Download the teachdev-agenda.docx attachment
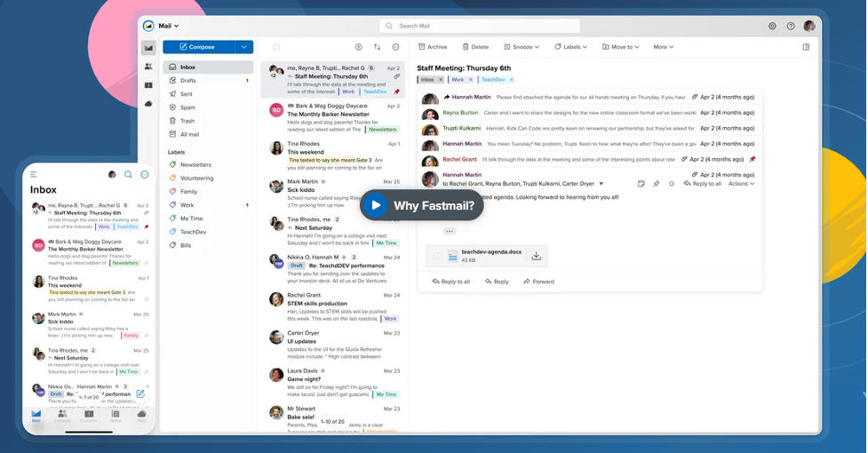 (x=537, y=256)
